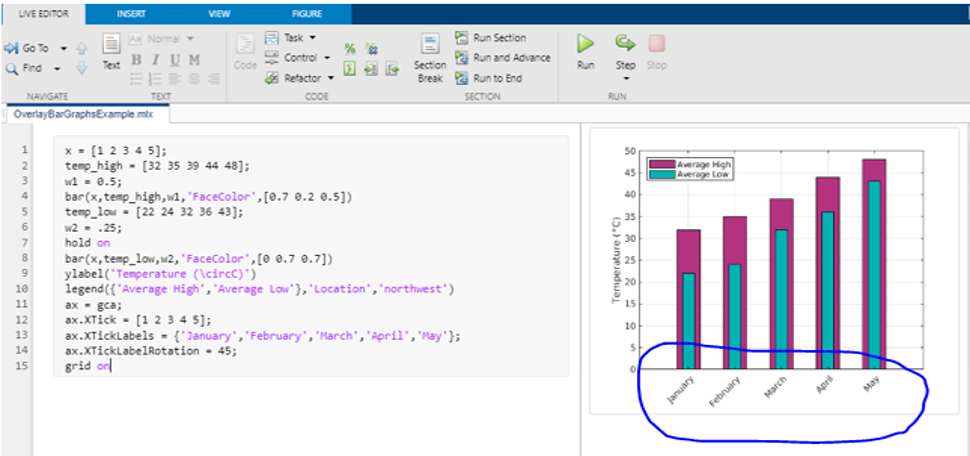Click the Step button icon
This screenshot has height=456, width=970.
[x=625, y=43]
